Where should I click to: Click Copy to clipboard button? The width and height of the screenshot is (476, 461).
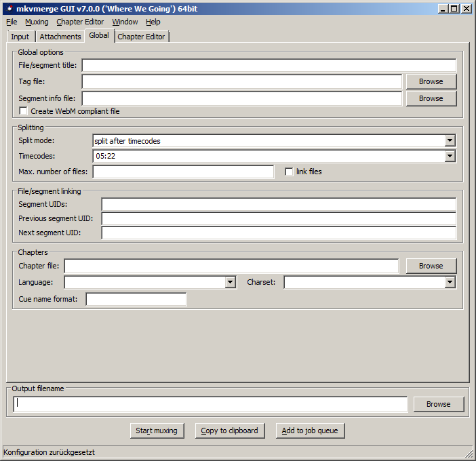230,430
